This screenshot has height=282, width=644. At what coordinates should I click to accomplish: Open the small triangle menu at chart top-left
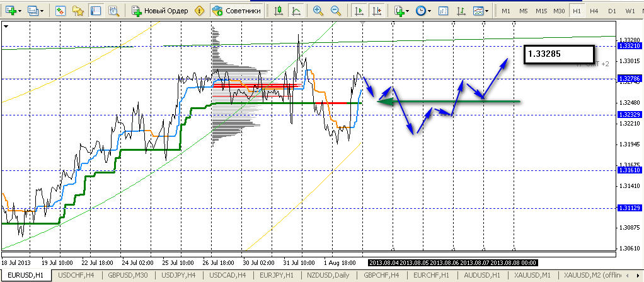[x=6, y=26]
